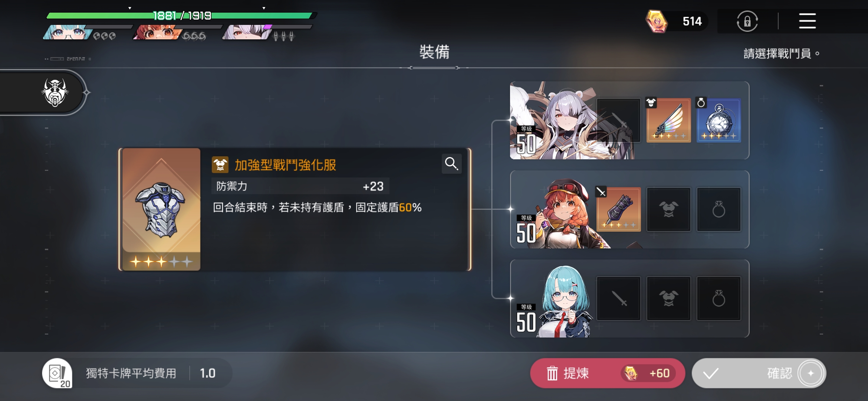
Task: Open the hamburger menu icon
Action: (807, 21)
